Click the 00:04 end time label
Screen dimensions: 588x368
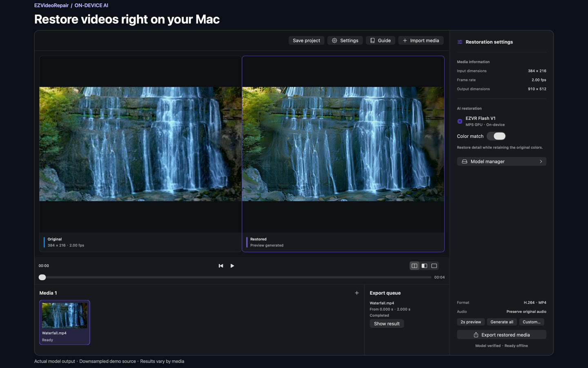439,277
